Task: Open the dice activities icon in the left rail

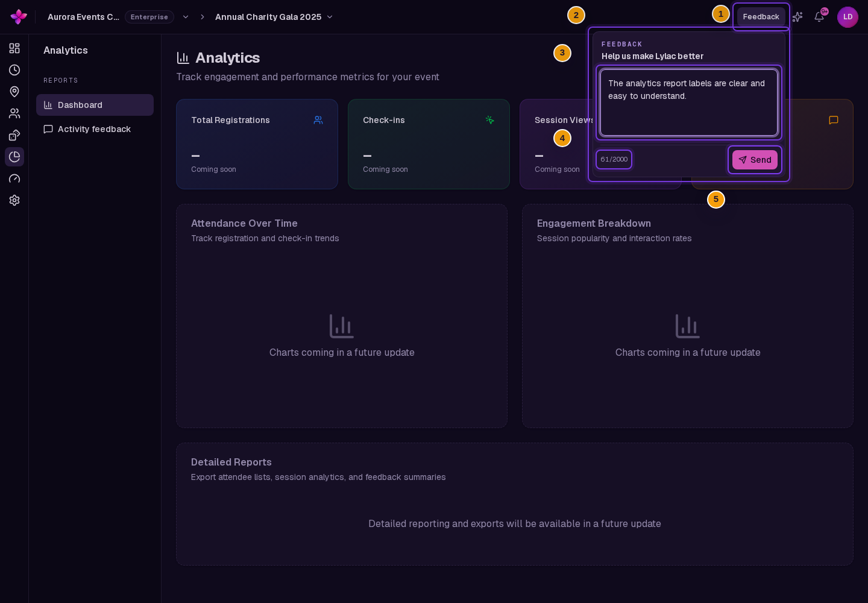Action: [14, 135]
